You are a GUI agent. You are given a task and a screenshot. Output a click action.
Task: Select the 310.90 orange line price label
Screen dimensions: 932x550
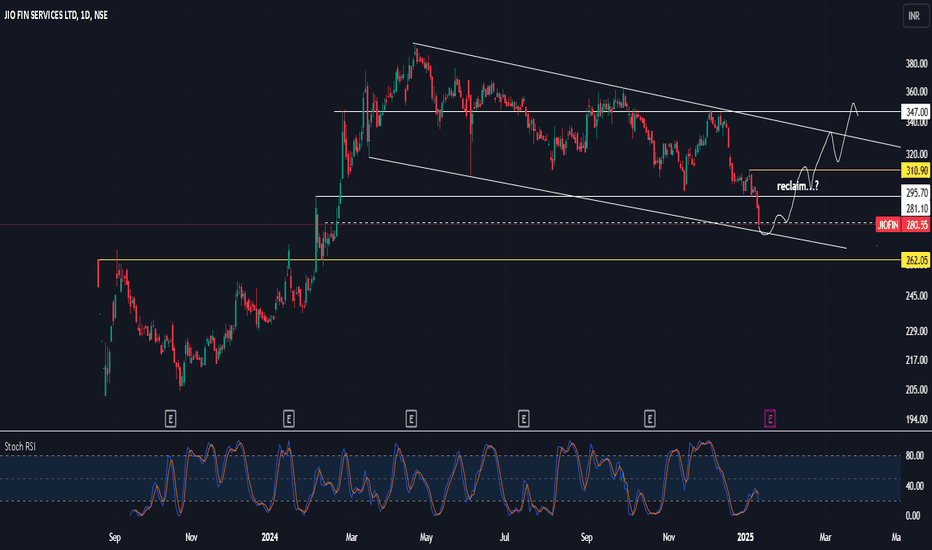pyautogui.click(x=916, y=171)
